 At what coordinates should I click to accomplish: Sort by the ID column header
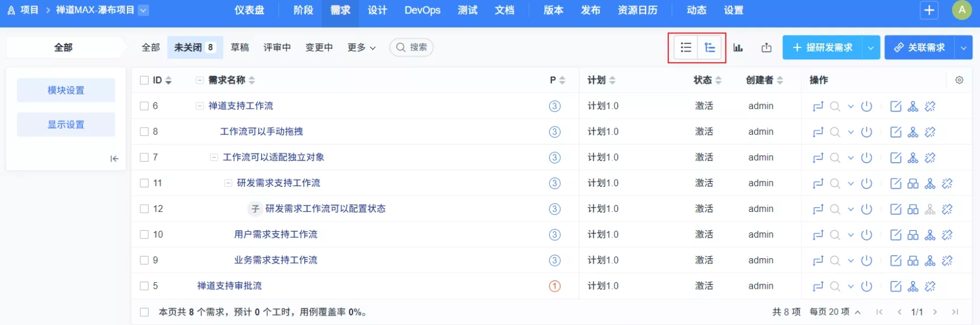(x=162, y=80)
